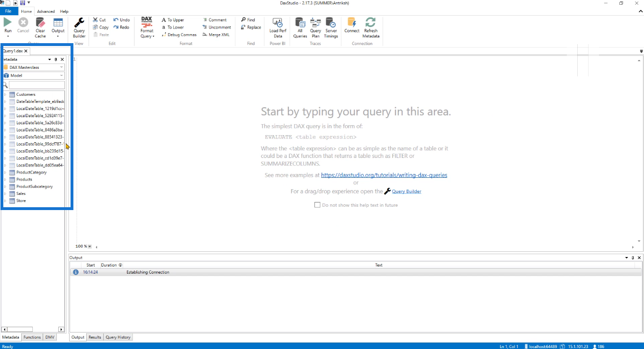Switch to the Metadata panel tab
Image resolution: width=644 pixels, height=349 pixels.
pyautogui.click(x=11, y=337)
